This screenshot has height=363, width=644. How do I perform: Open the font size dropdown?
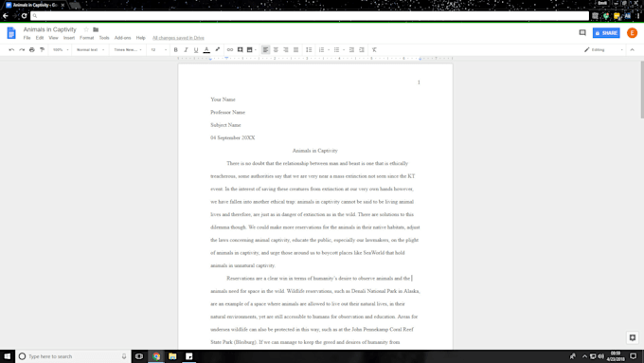[158, 49]
